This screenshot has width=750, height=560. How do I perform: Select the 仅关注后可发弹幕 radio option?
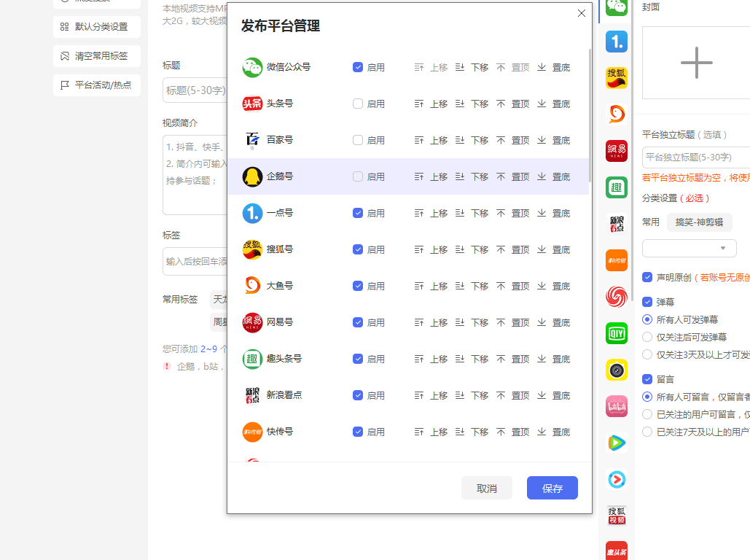(647, 337)
